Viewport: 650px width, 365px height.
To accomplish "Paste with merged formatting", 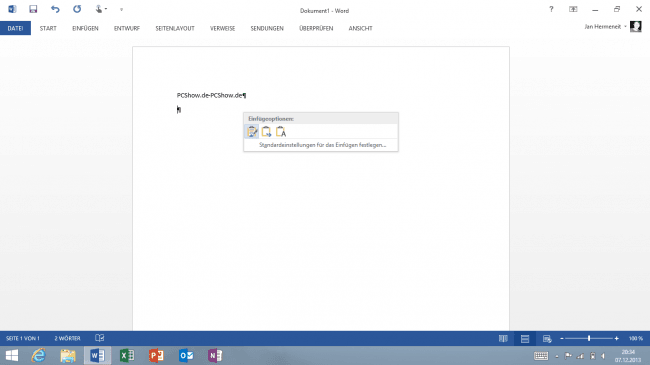I will click(266, 131).
